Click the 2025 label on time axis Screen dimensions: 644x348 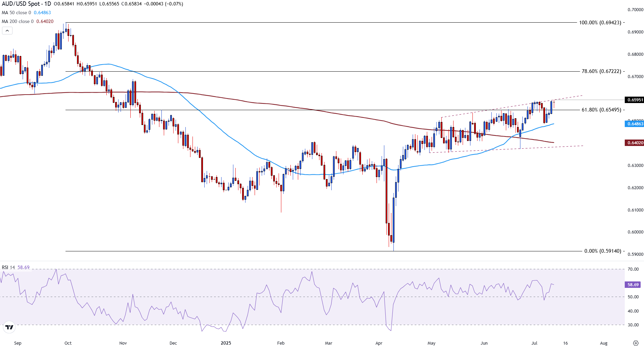pos(226,343)
